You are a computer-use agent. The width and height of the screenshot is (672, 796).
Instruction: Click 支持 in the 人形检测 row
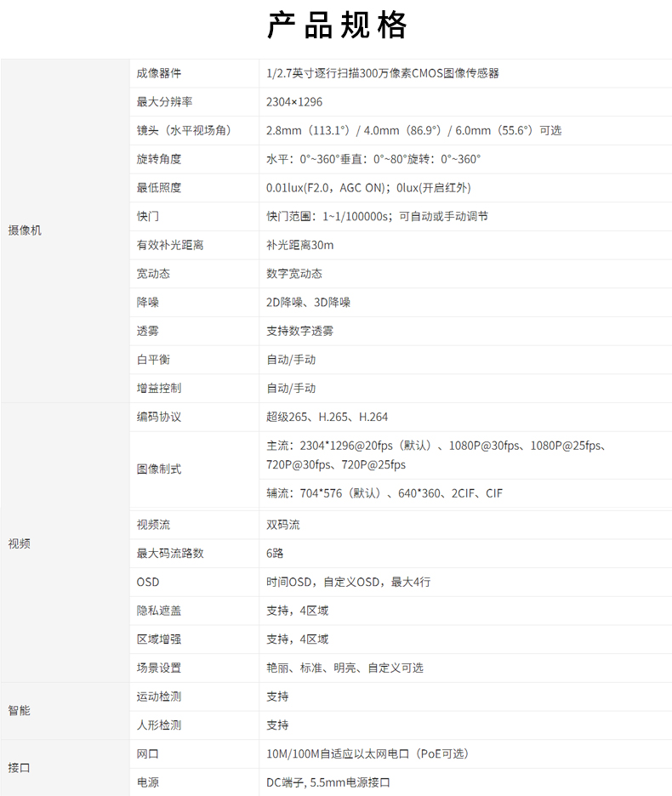(x=277, y=725)
